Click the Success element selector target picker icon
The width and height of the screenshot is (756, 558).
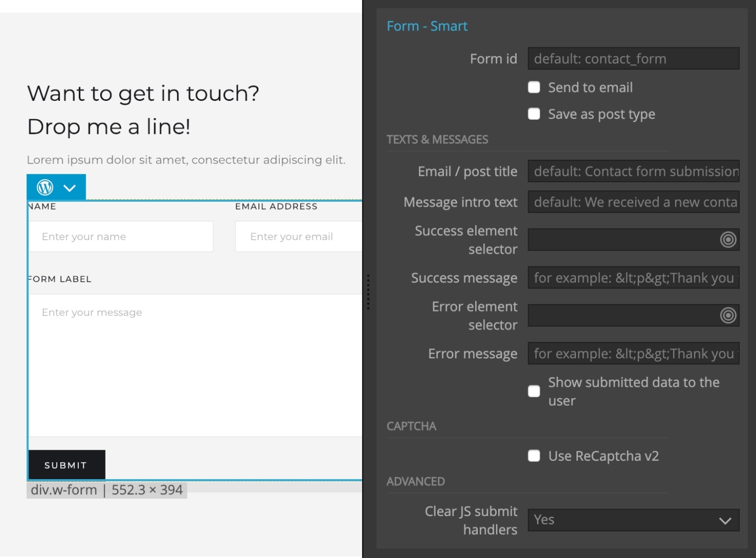tap(728, 239)
